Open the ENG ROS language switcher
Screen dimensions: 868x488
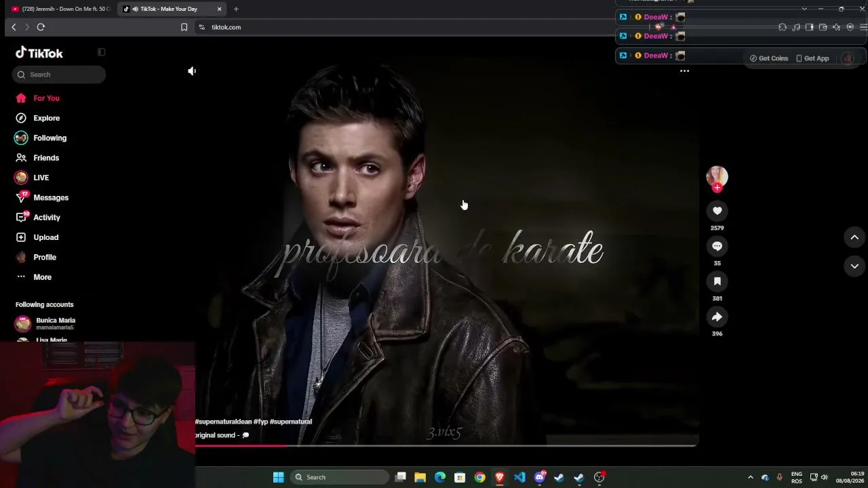coord(797,477)
